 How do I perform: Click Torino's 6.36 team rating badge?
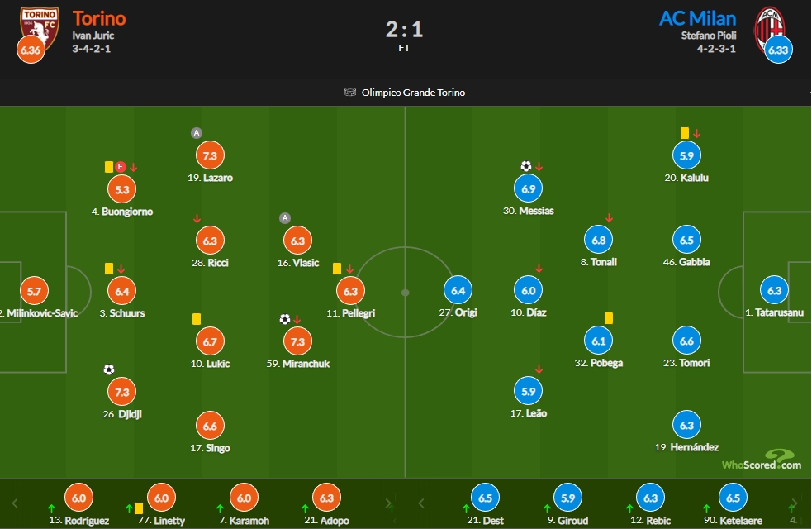click(31, 50)
